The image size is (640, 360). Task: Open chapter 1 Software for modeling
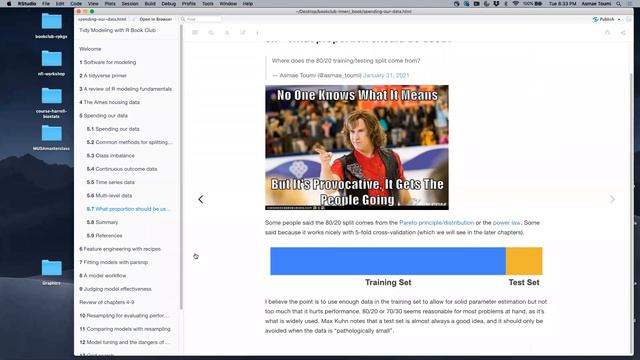point(108,62)
